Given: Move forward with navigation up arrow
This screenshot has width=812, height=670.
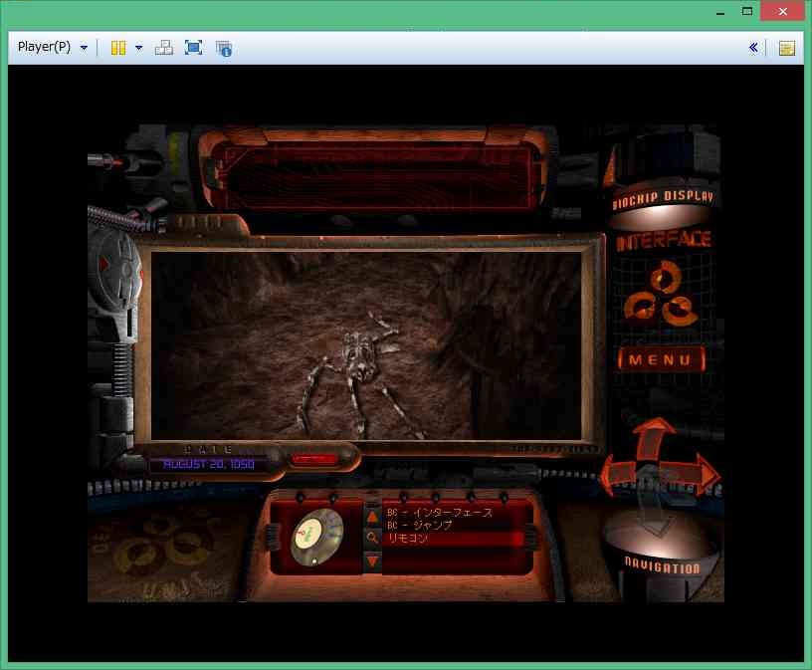Looking at the screenshot, I should pyautogui.click(x=652, y=438).
